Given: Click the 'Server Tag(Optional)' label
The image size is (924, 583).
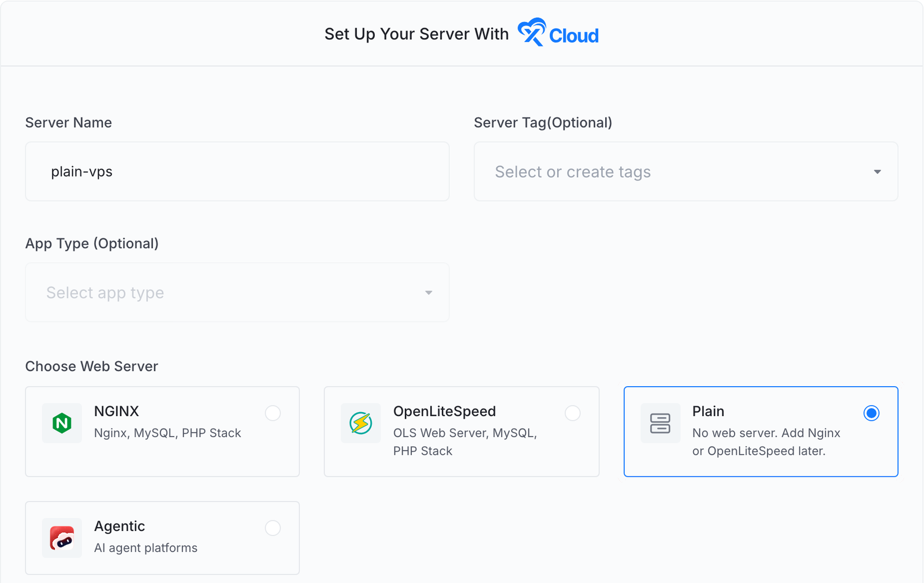Looking at the screenshot, I should point(543,122).
